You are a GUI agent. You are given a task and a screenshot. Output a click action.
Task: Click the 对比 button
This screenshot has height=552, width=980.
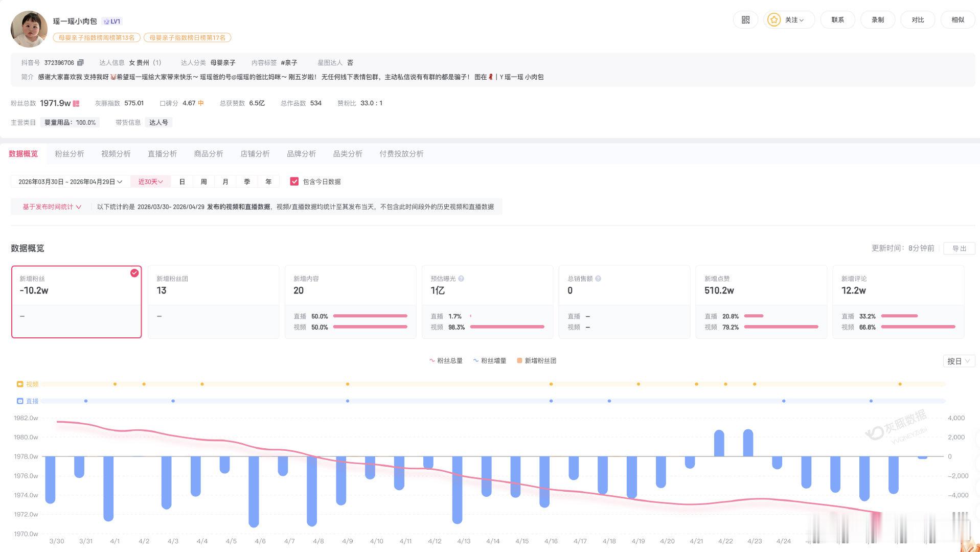coord(918,20)
